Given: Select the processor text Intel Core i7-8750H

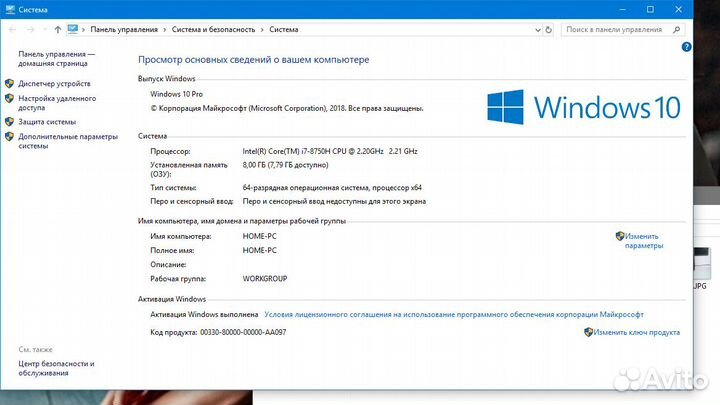Looking at the screenshot, I should tap(330, 151).
